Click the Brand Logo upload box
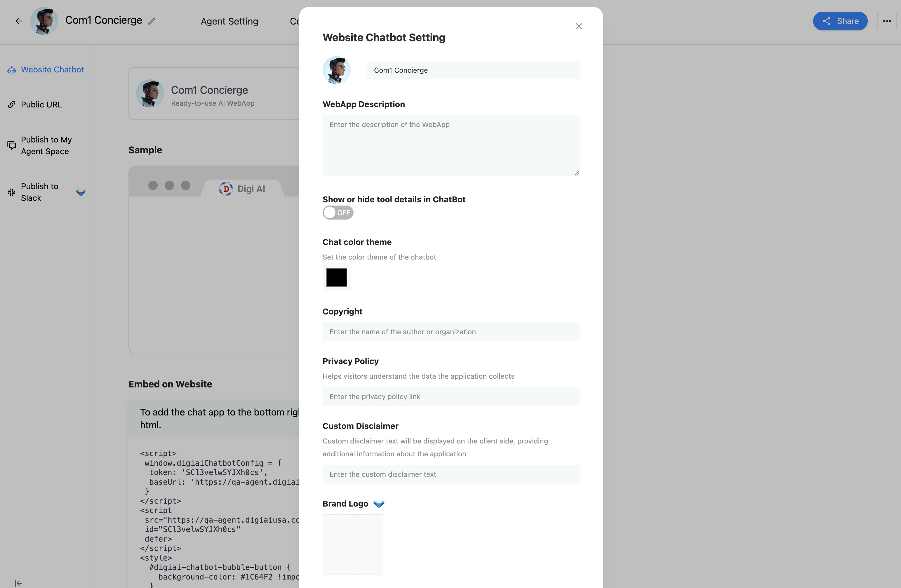 coord(353,544)
